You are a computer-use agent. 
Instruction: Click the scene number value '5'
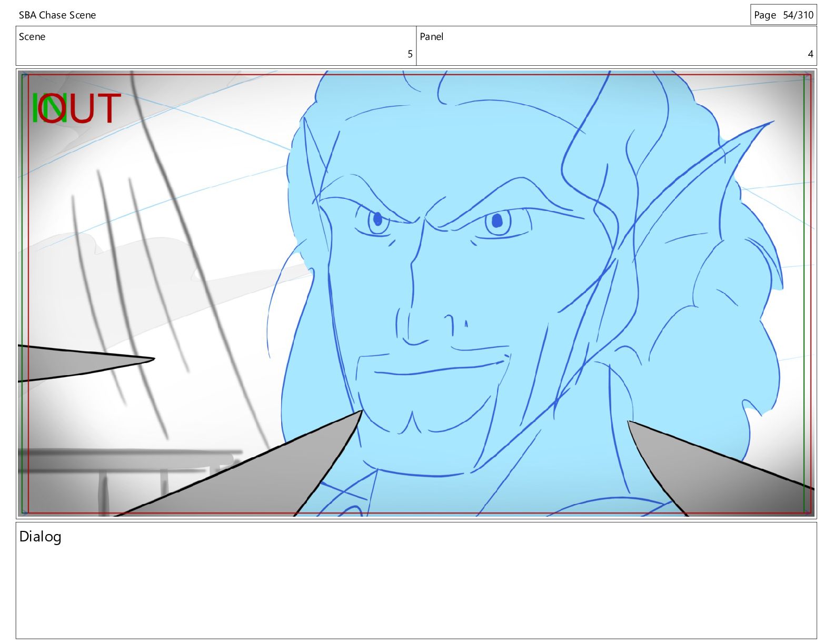[410, 54]
